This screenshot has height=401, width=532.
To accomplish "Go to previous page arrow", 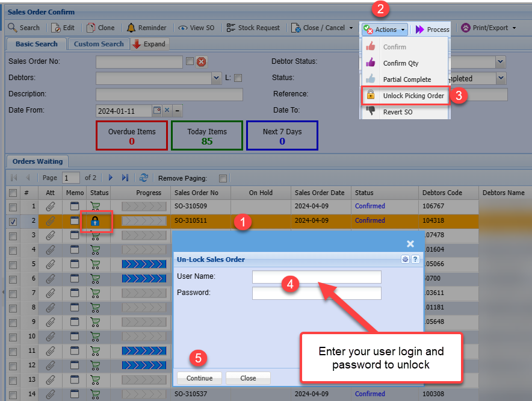I will coord(28,178).
